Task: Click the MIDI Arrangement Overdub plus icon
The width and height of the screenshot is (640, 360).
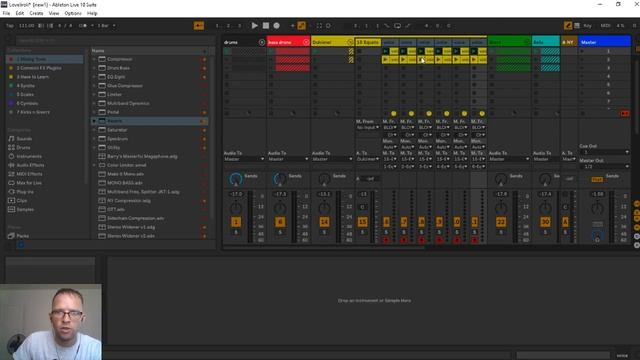Action: coord(292,25)
